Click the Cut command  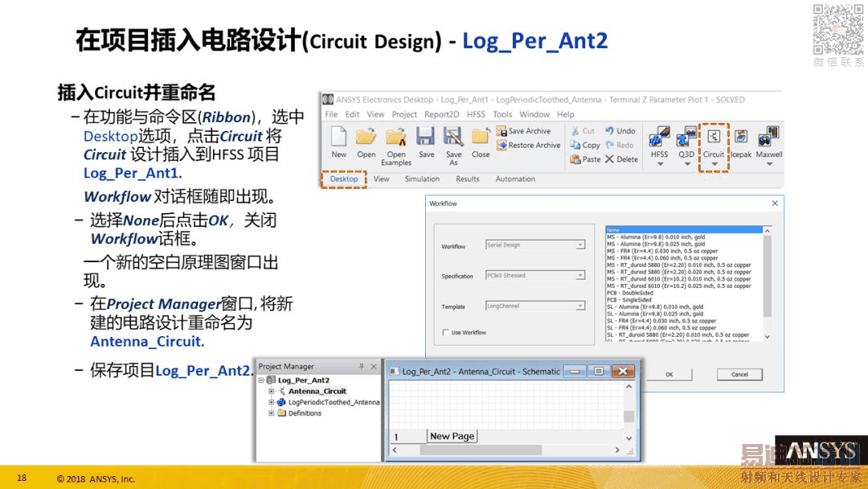coord(583,131)
